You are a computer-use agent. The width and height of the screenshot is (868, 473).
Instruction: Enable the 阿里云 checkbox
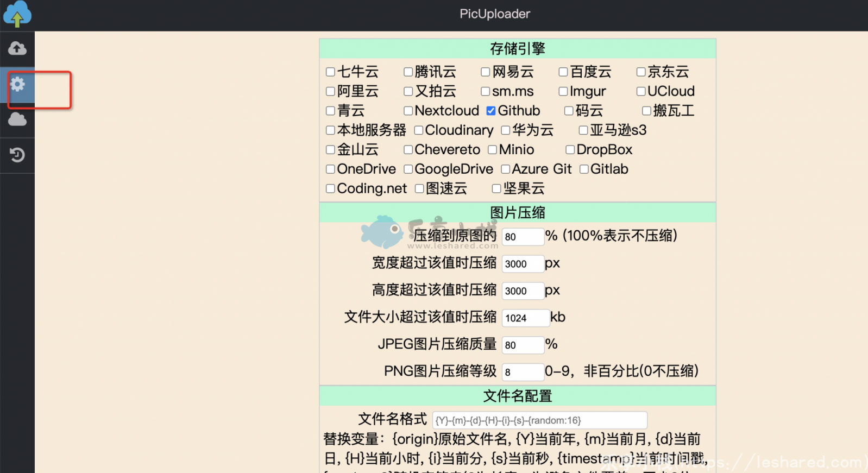pos(330,91)
